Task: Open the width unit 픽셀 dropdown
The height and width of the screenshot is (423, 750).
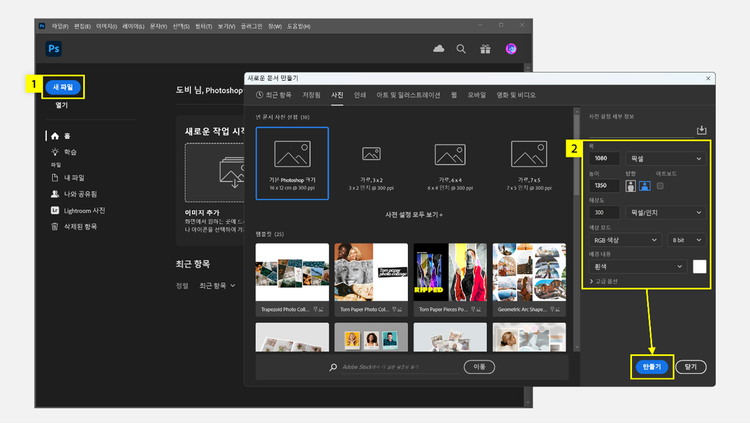Action: 665,158
